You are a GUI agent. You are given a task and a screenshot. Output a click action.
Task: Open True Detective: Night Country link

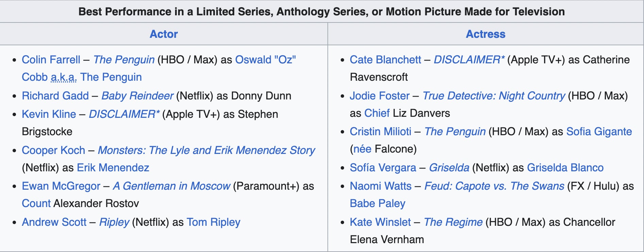(494, 96)
